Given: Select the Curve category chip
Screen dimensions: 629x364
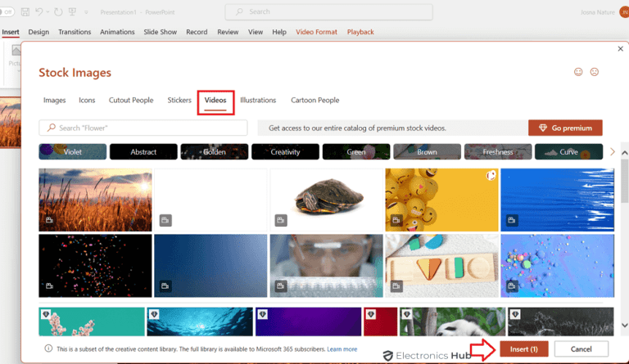Looking at the screenshot, I should (x=569, y=152).
